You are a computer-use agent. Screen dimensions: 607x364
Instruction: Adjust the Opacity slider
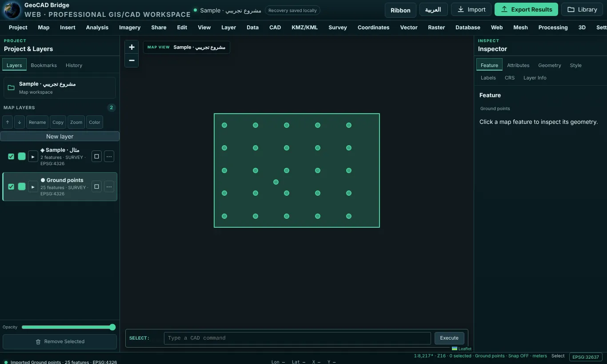point(68,327)
